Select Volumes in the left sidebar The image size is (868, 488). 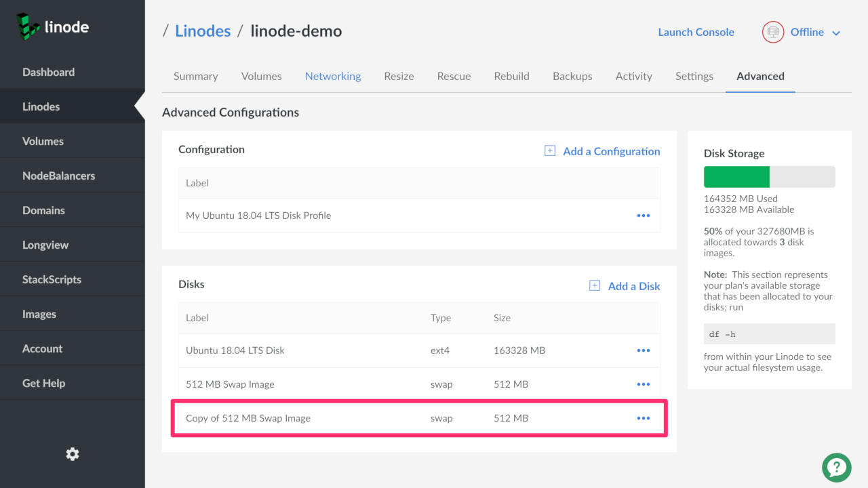(x=43, y=141)
